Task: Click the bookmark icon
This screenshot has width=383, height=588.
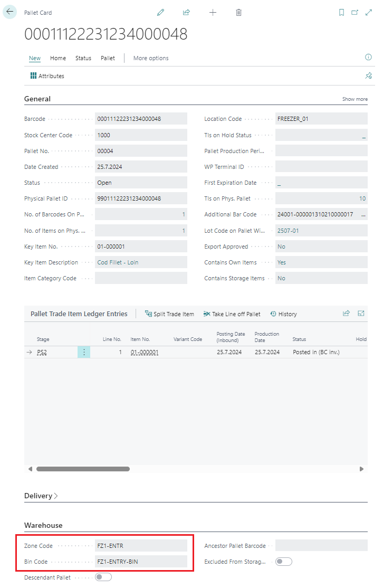Action: (341, 12)
